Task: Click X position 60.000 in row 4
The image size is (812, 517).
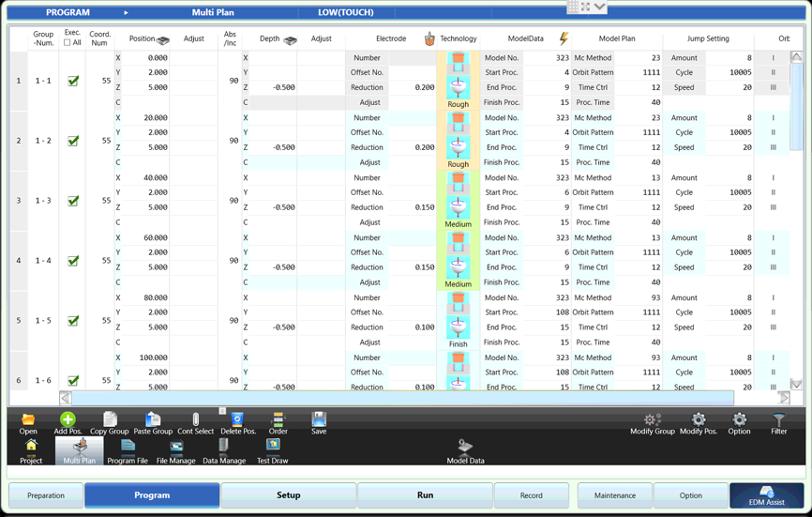Action: 145,237
